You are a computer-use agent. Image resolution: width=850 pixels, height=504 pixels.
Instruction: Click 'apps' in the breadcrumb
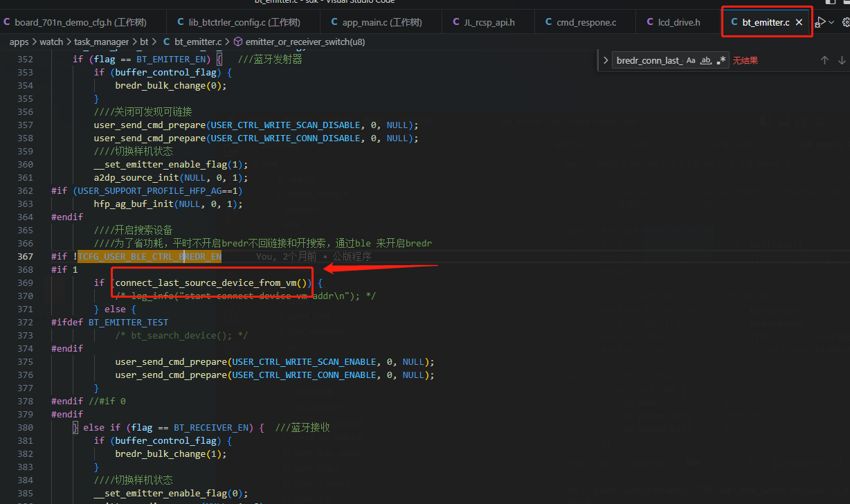(19, 42)
